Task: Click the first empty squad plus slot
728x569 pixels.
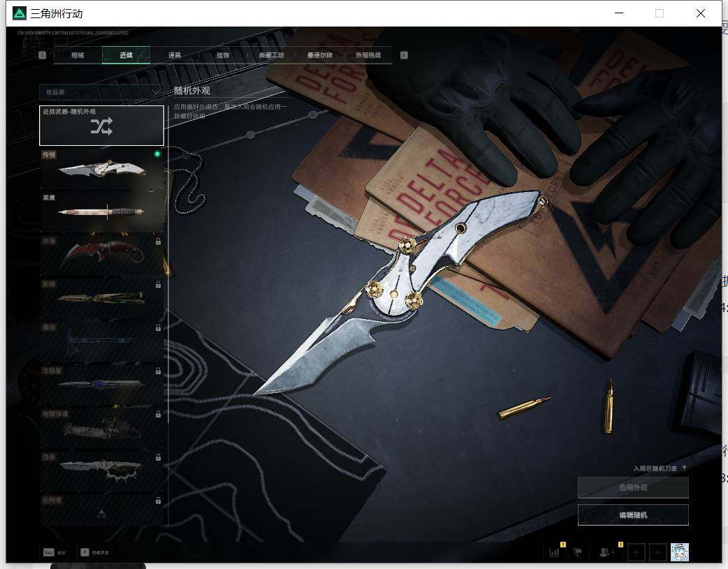Action: click(x=636, y=552)
